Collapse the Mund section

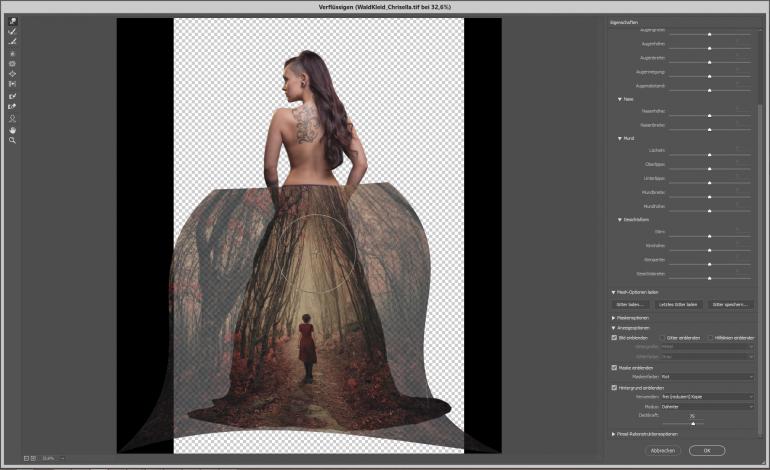[620, 138]
